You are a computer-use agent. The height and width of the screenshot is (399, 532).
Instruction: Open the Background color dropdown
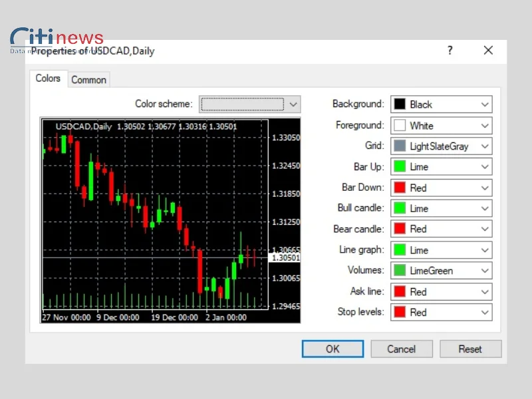[441, 104]
